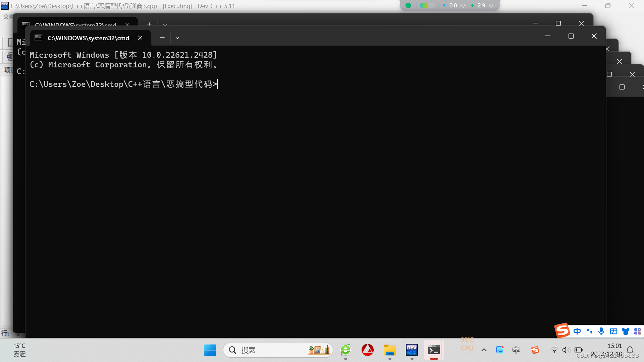Click the Sogou voice input microphone icon
This screenshot has height=362, width=644.
tap(601, 331)
